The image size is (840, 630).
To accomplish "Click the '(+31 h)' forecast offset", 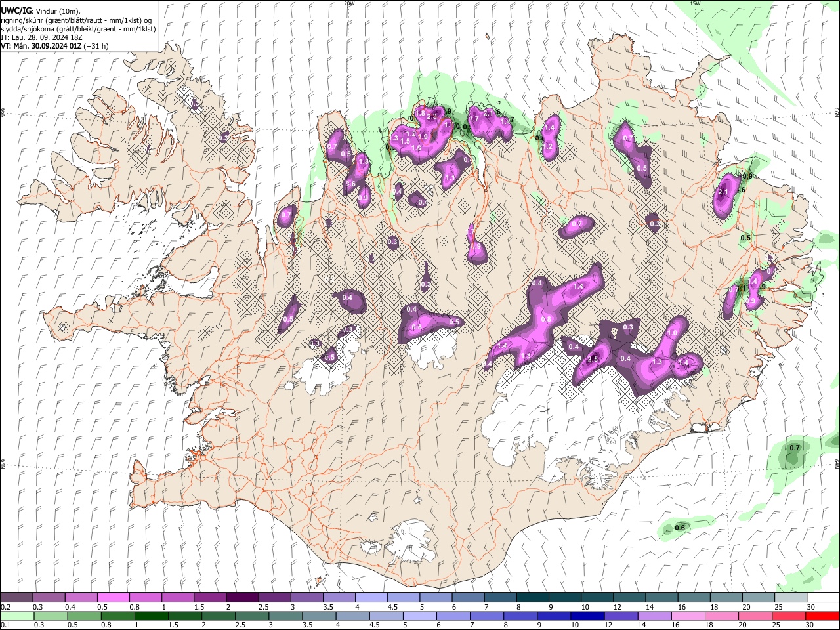I will coord(96,46).
